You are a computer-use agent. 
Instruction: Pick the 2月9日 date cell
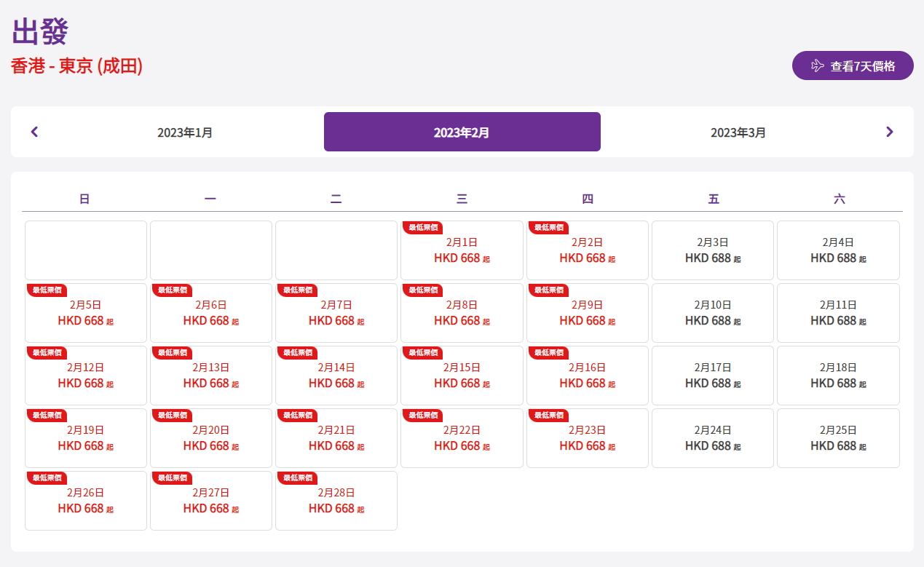click(587, 313)
